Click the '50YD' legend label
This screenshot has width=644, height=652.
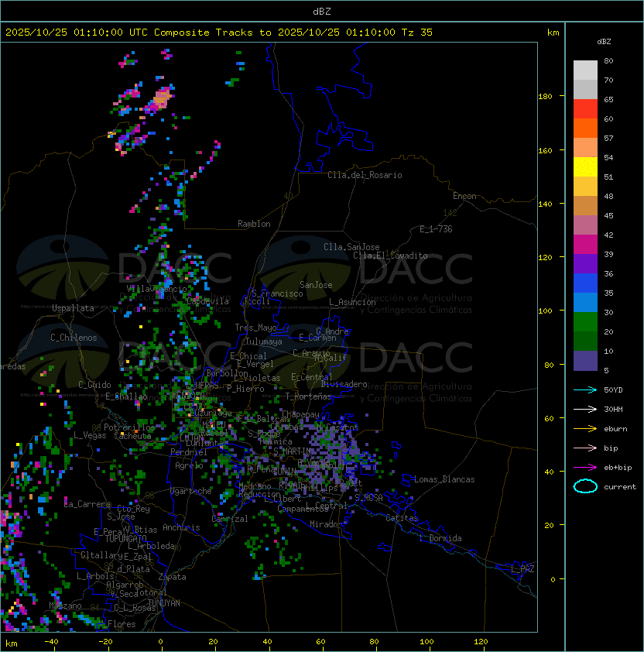coord(613,389)
